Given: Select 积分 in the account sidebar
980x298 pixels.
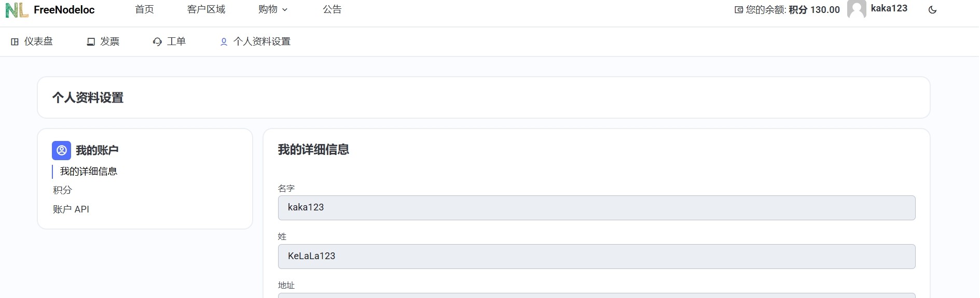Looking at the screenshot, I should click(62, 190).
